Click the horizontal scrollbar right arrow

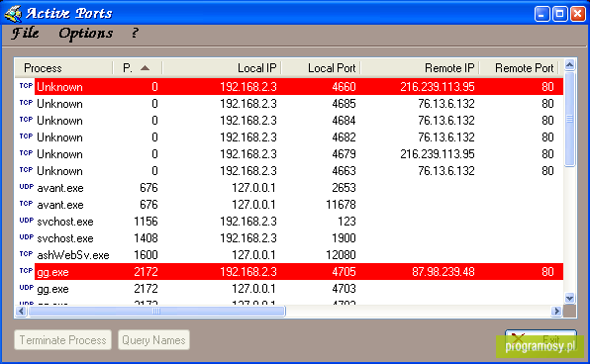[x=556, y=311]
